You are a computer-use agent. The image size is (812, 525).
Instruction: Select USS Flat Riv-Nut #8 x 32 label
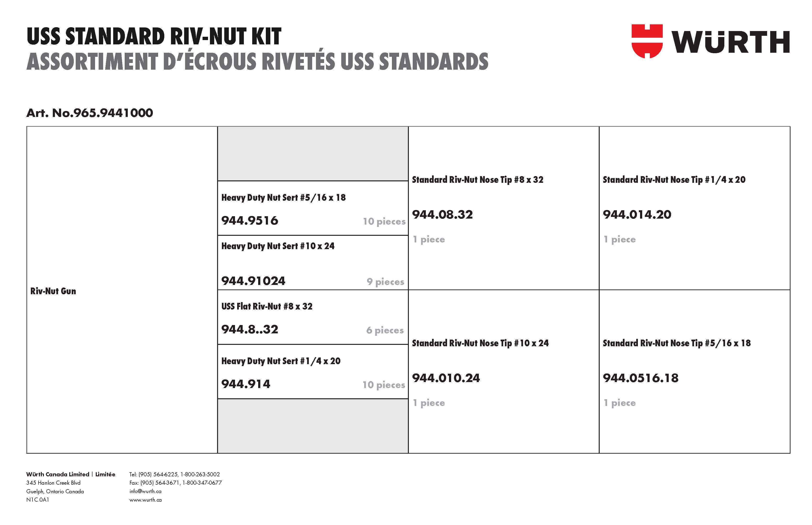[267, 306]
